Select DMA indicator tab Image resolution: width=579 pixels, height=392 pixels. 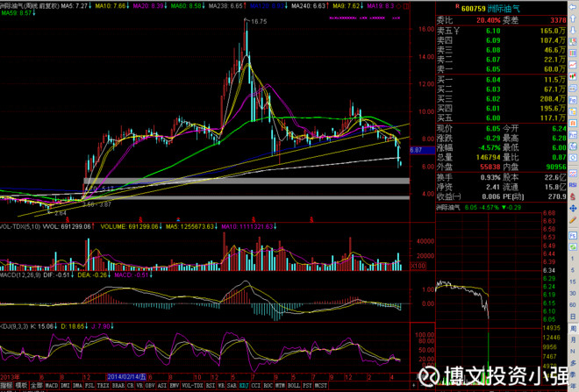[77, 386]
